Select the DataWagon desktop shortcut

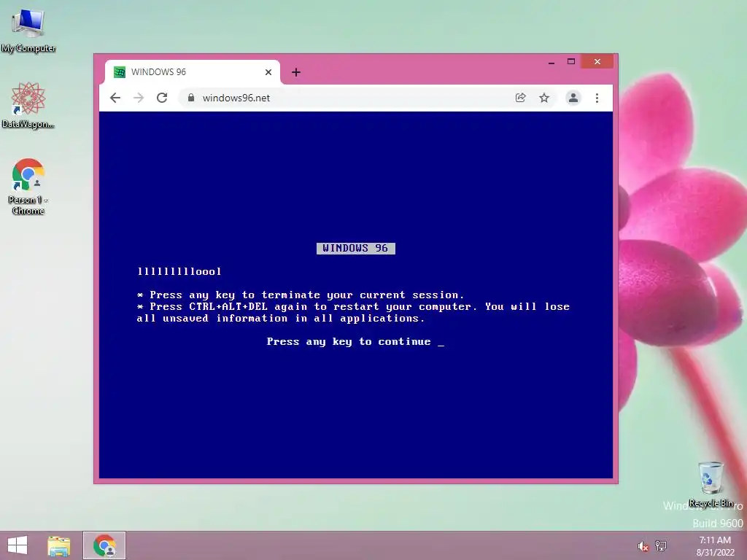(x=28, y=106)
